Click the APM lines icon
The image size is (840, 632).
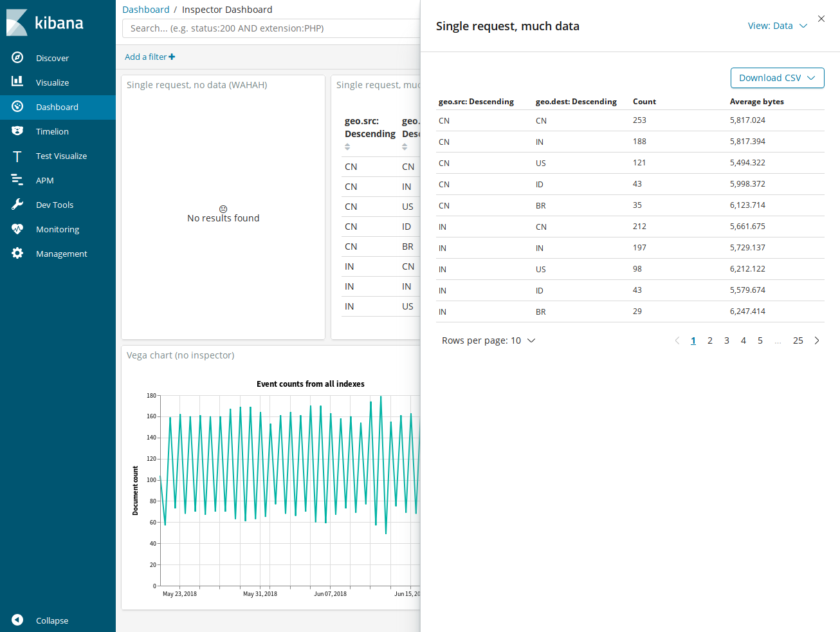[17, 180]
